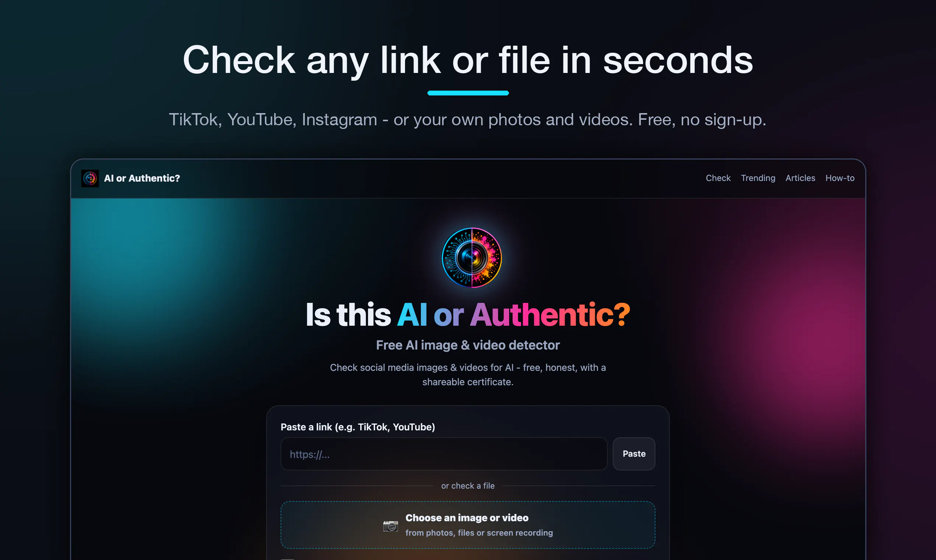Click the cyan underline bar below headline
This screenshot has height=560, width=936.
468,93
